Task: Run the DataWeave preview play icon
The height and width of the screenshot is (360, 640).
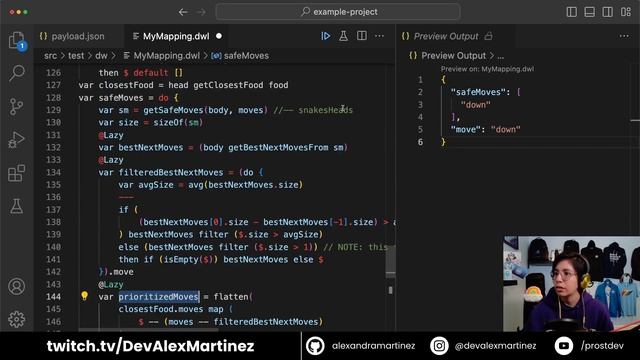Action: point(326,36)
